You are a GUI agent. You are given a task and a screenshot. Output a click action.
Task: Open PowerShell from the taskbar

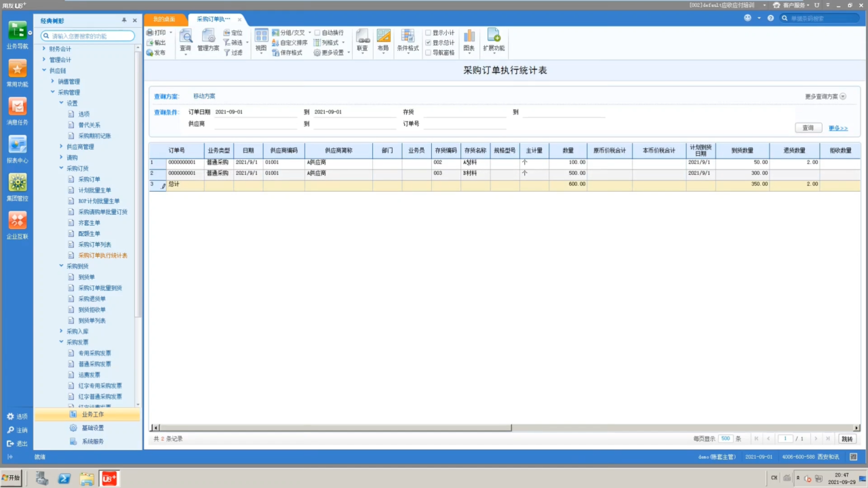point(64,478)
